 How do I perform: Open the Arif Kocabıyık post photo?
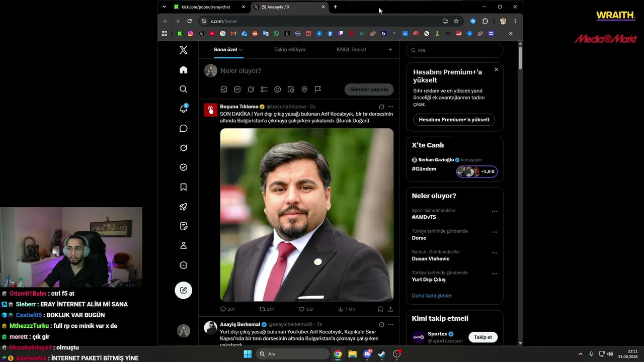[307, 215]
